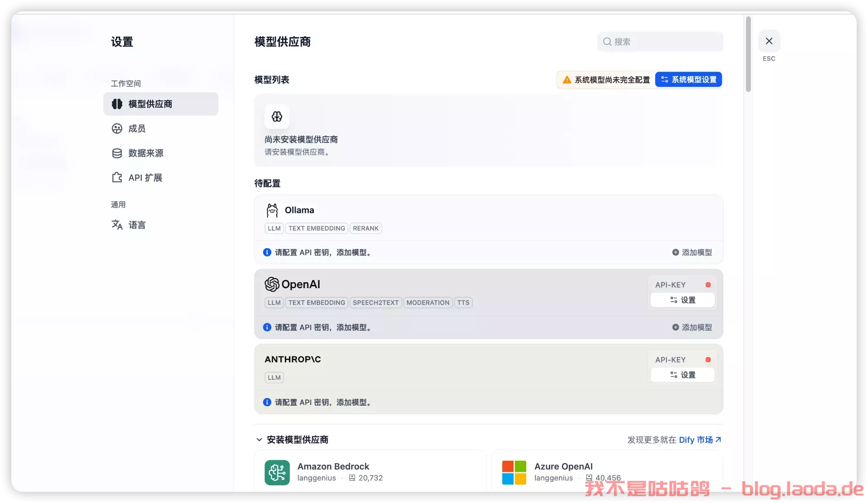Click the Anthropic logo text
The width and height of the screenshot is (868, 503).
click(292, 359)
